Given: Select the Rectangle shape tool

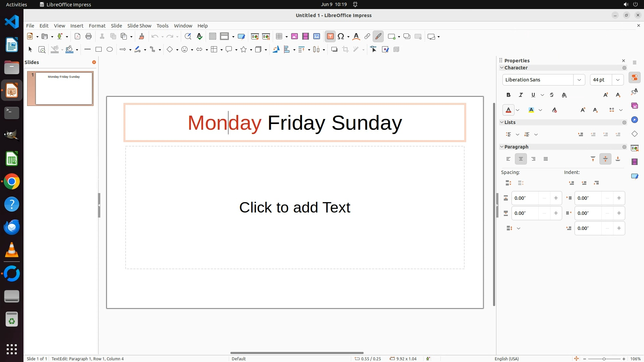Looking at the screenshot, I should pos(99,50).
